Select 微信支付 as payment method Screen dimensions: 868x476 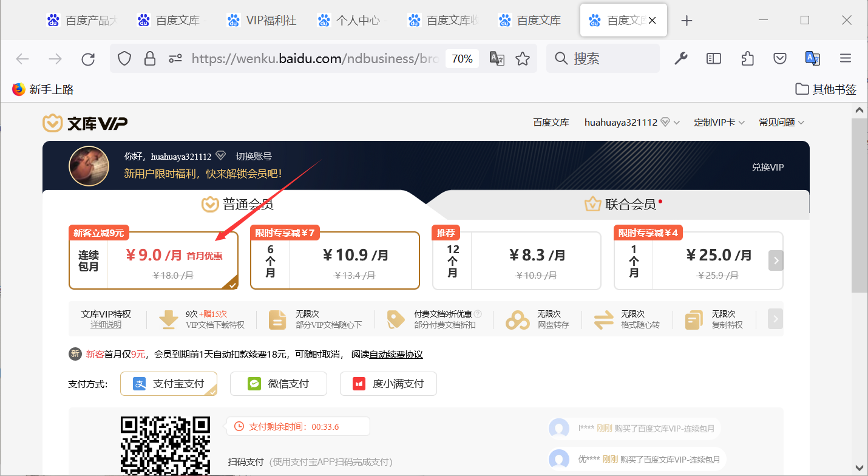pyautogui.click(x=278, y=384)
